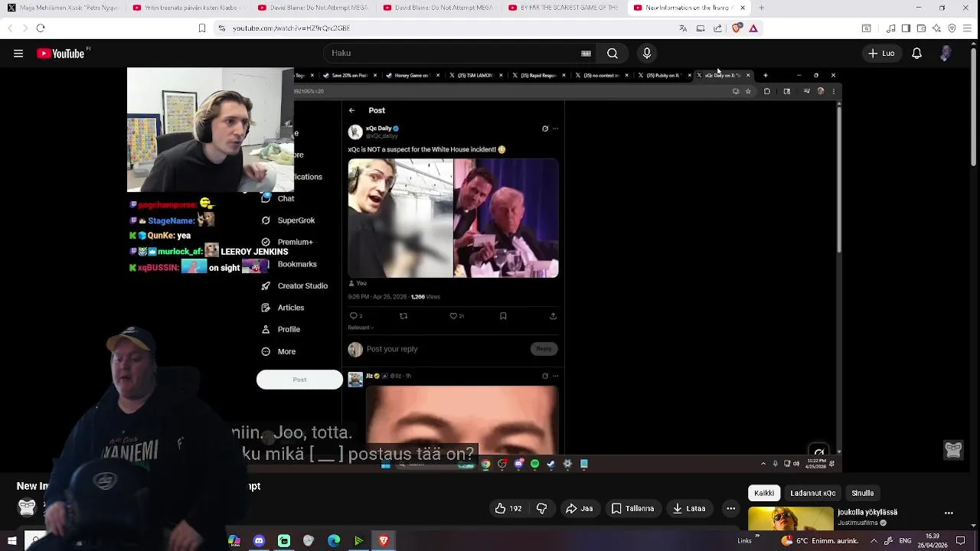Click the magnifier search button
This screenshot has height=551, width=980.
click(612, 54)
